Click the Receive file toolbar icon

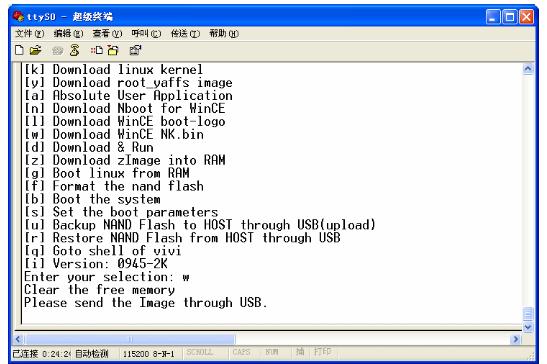pyautogui.click(x=113, y=50)
